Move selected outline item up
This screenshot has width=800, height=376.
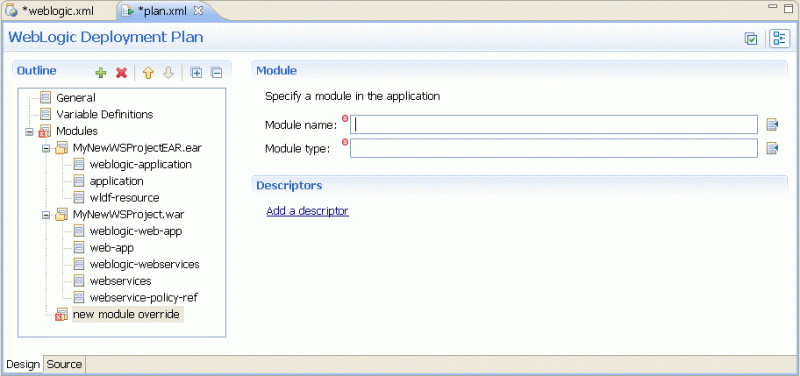(148, 73)
